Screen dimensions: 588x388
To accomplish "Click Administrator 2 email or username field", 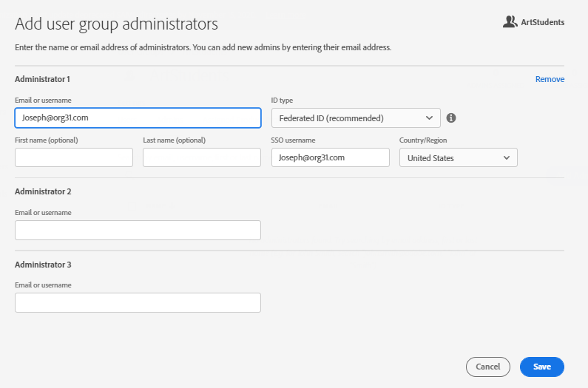I will coord(138,230).
